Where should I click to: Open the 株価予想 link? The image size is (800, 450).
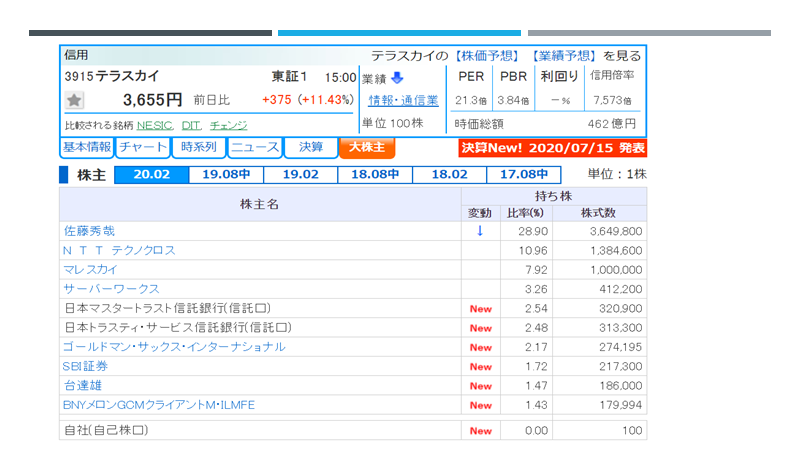click(x=487, y=56)
